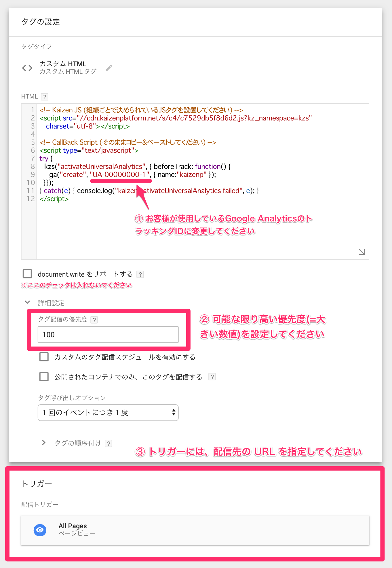This screenshot has width=392, height=568.
Task: Click the UA-00000000-1 tracking ID text
Action: pyautogui.click(x=120, y=175)
